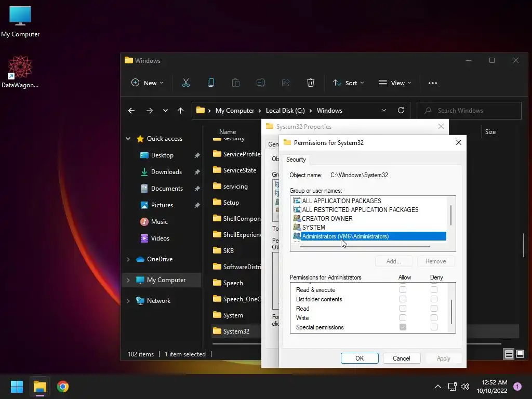The width and height of the screenshot is (532, 399).
Task: Click the network tray icon
Action: [452, 387]
